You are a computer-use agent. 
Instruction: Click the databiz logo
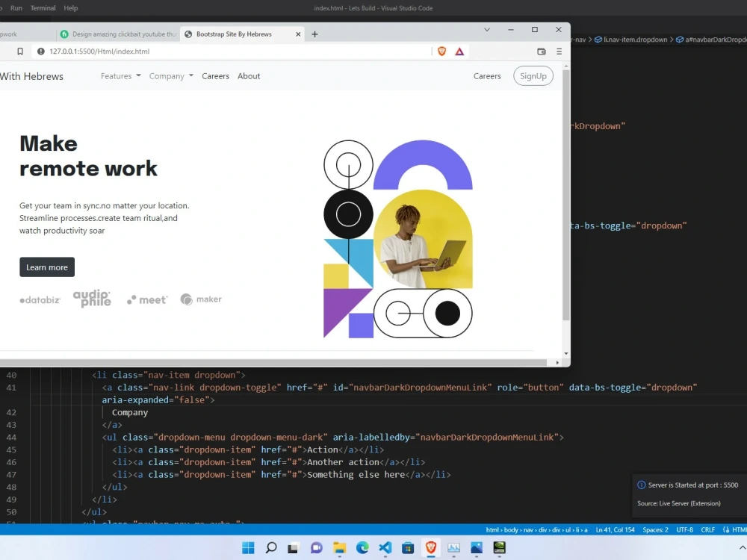[x=40, y=300]
